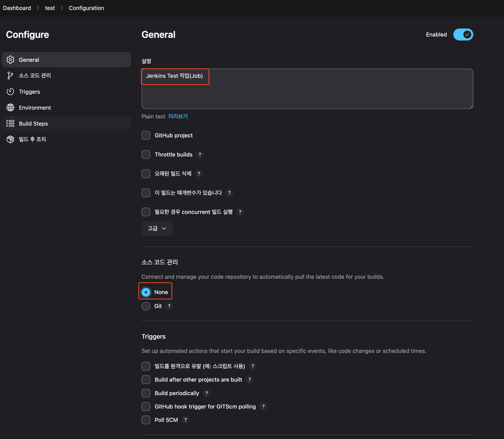Click the post-build package box icon
The image size is (504, 439).
10,139
